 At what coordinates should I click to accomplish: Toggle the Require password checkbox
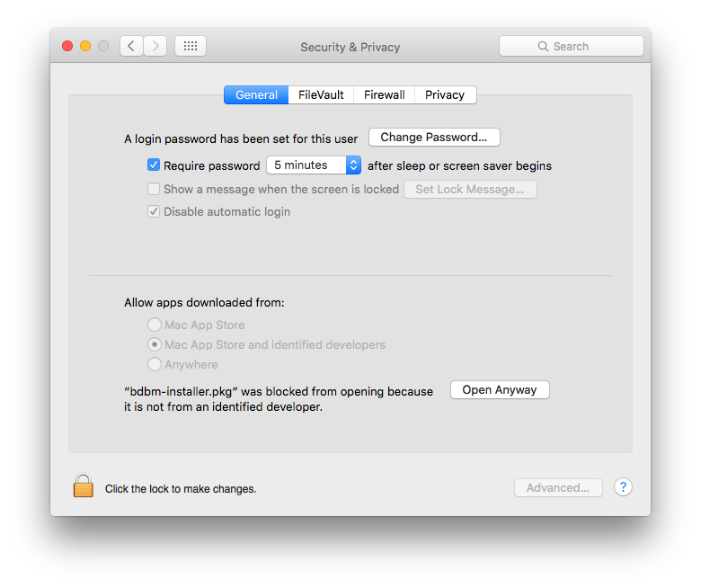[154, 165]
